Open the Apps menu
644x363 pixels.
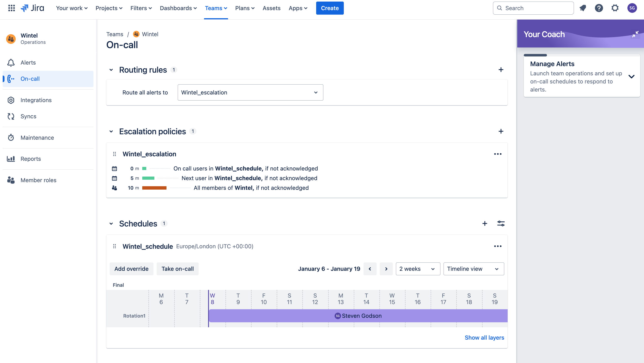click(x=298, y=8)
